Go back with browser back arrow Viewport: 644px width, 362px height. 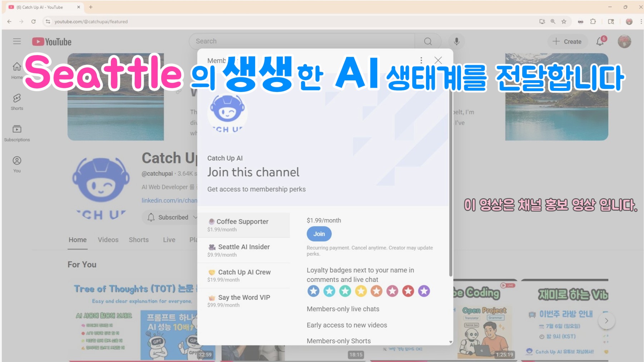9,21
